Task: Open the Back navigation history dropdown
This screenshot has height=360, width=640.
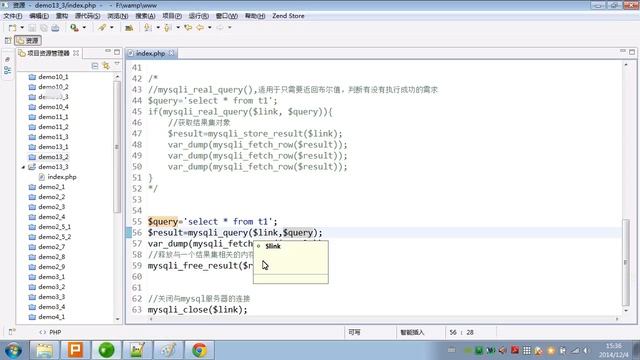Action: tap(210, 28)
